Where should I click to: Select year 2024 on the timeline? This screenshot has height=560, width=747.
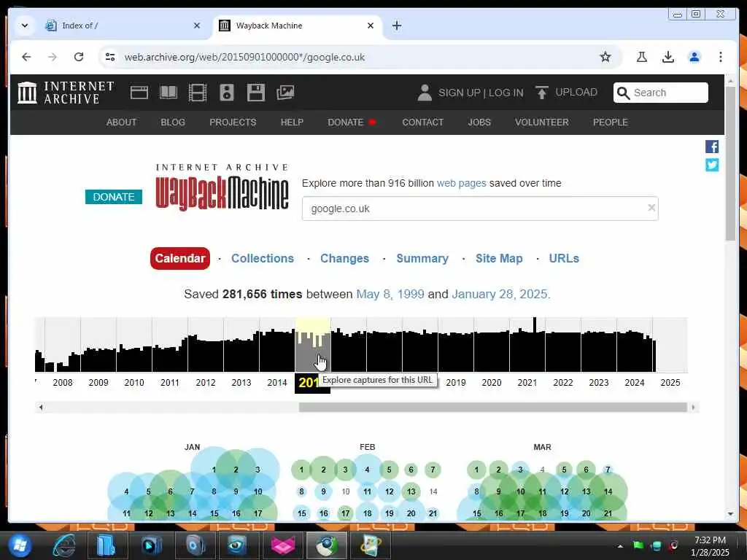(634, 382)
